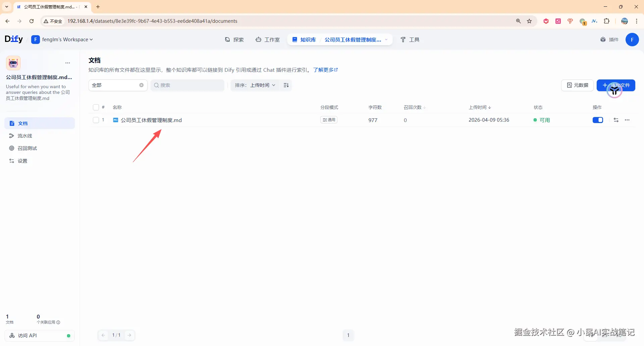This screenshot has width=644, height=346.
Task: Focus the 搜索 document search field
Action: pos(187,85)
